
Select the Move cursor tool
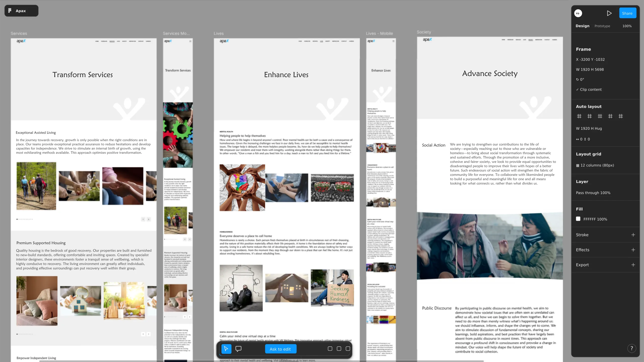click(x=226, y=349)
